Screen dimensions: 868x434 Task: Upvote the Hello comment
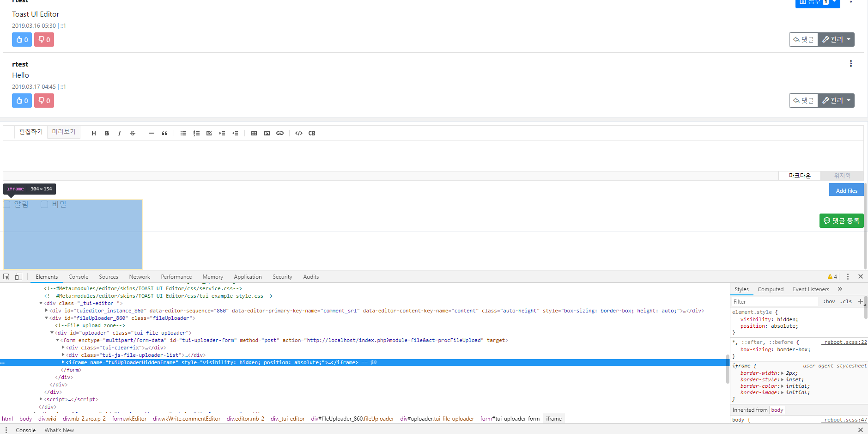[x=22, y=101]
